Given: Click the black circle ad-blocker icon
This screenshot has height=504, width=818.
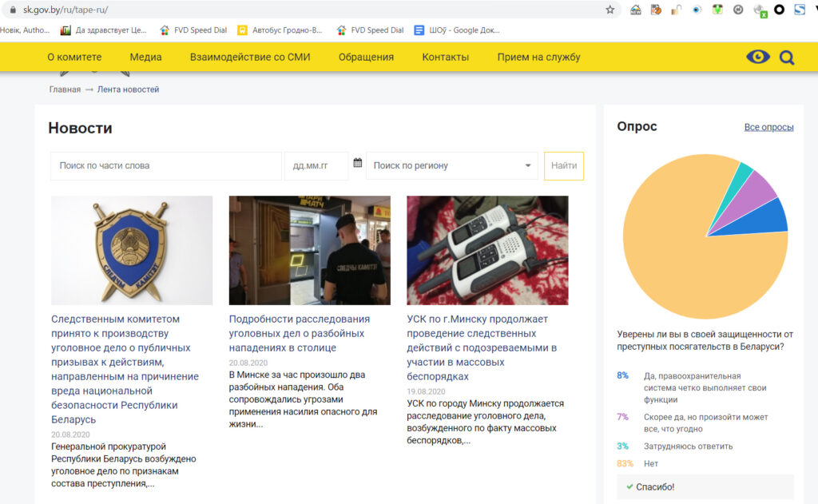Looking at the screenshot, I should pyautogui.click(x=780, y=9).
